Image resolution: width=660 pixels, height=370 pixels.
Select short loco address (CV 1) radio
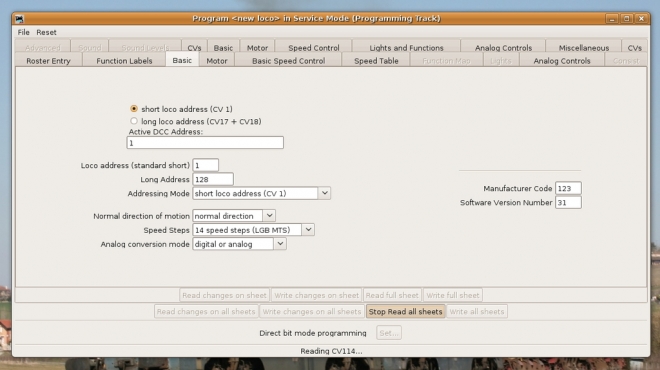pos(134,109)
